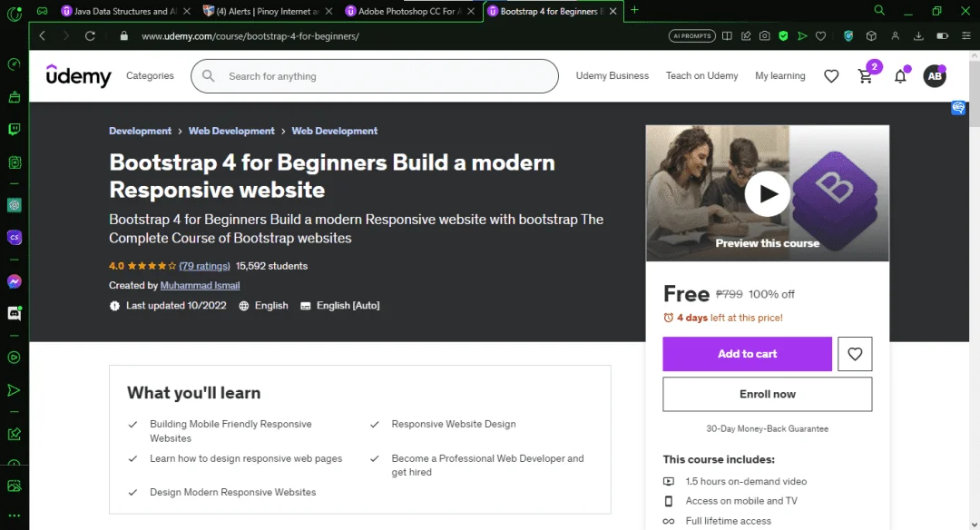The image size is (980, 530).
Task: Take a snapshot with the camera icon
Action: point(764,35)
